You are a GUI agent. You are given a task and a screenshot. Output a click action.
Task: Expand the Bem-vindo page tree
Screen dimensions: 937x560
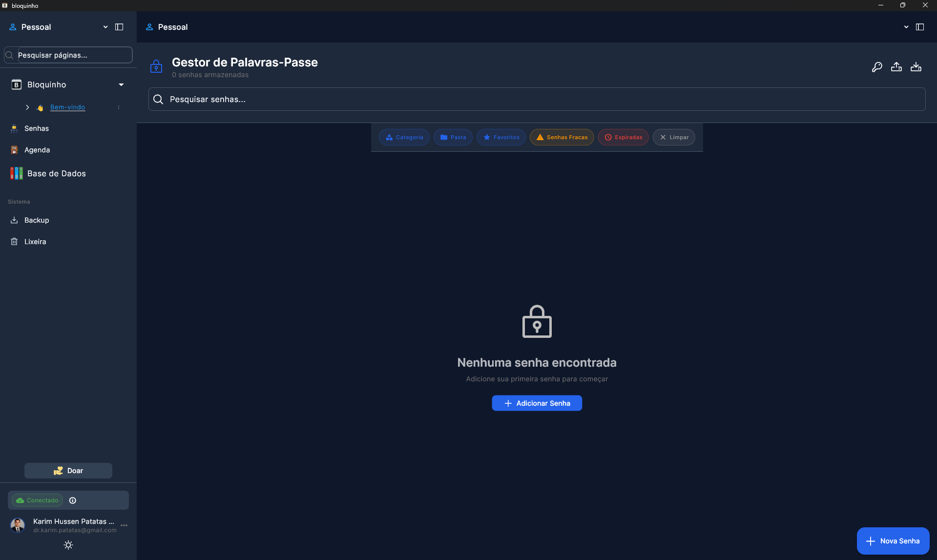27,107
